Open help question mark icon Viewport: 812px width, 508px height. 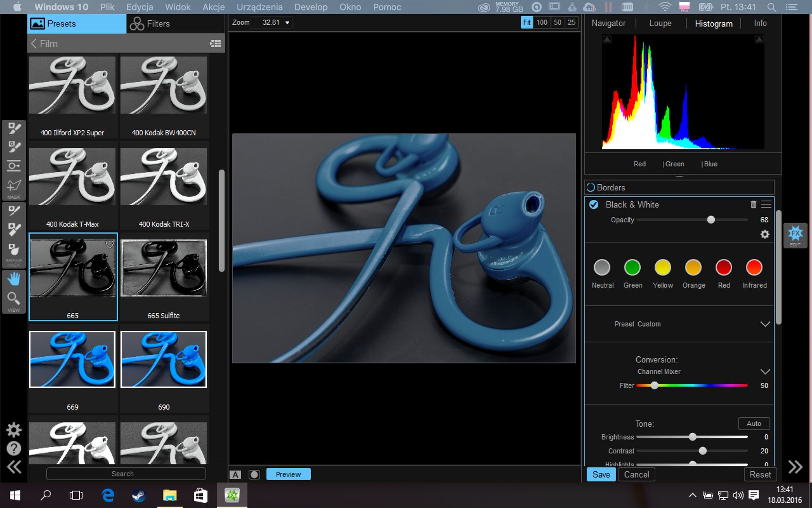[x=14, y=448]
